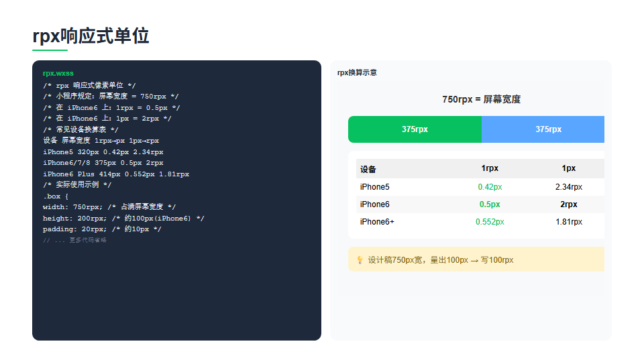This screenshot has width=644, height=362.
Task: Click the comment 屏幕宽度 = 750rpx line
Action: (x=111, y=97)
